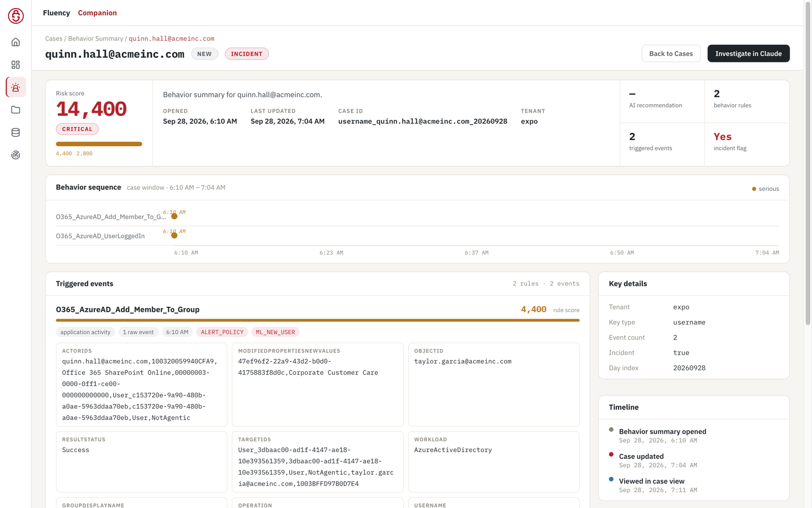
Task: Click the risk score progress bar
Action: pyautogui.click(x=99, y=144)
